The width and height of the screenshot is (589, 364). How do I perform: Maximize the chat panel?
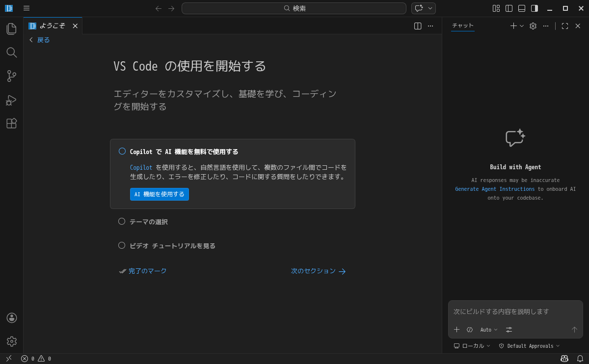click(565, 26)
